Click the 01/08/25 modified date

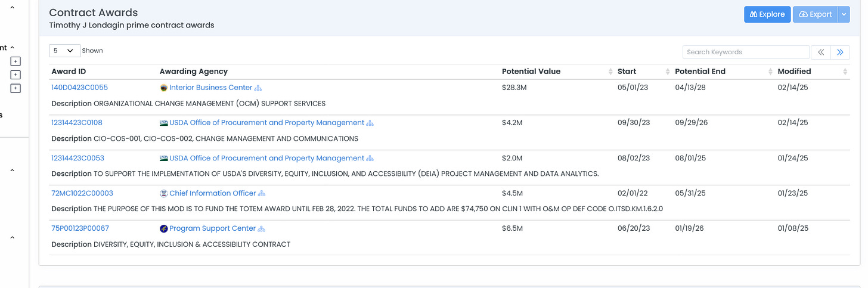(x=793, y=228)
